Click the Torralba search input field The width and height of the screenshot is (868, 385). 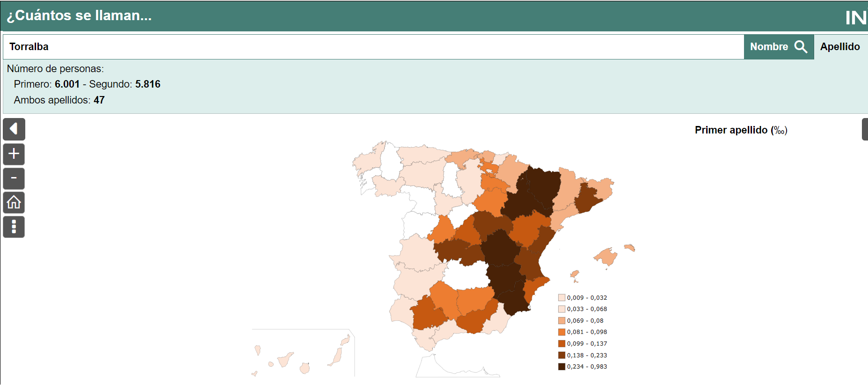373,47
